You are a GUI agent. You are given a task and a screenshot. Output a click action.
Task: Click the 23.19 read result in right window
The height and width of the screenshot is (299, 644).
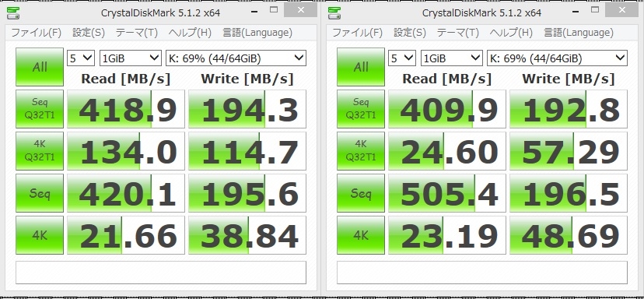click(447, 235)
